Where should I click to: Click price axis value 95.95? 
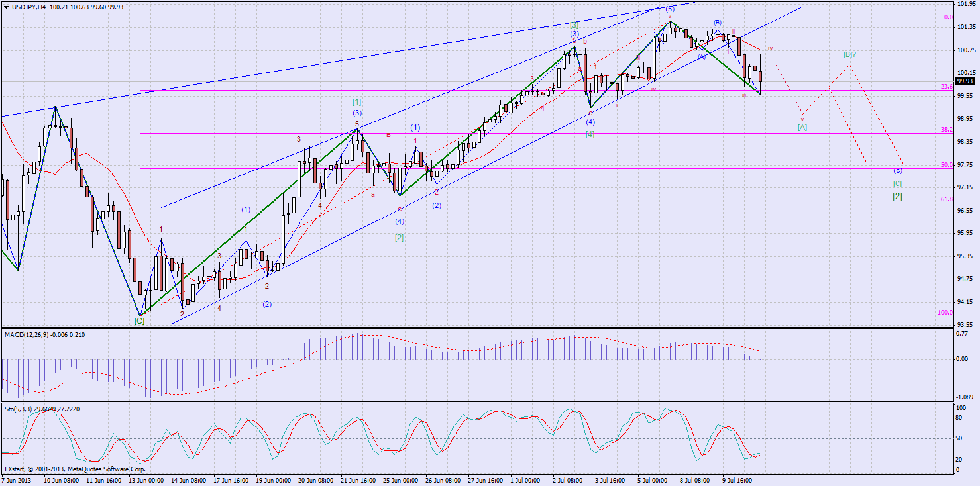tap(965, 233)
